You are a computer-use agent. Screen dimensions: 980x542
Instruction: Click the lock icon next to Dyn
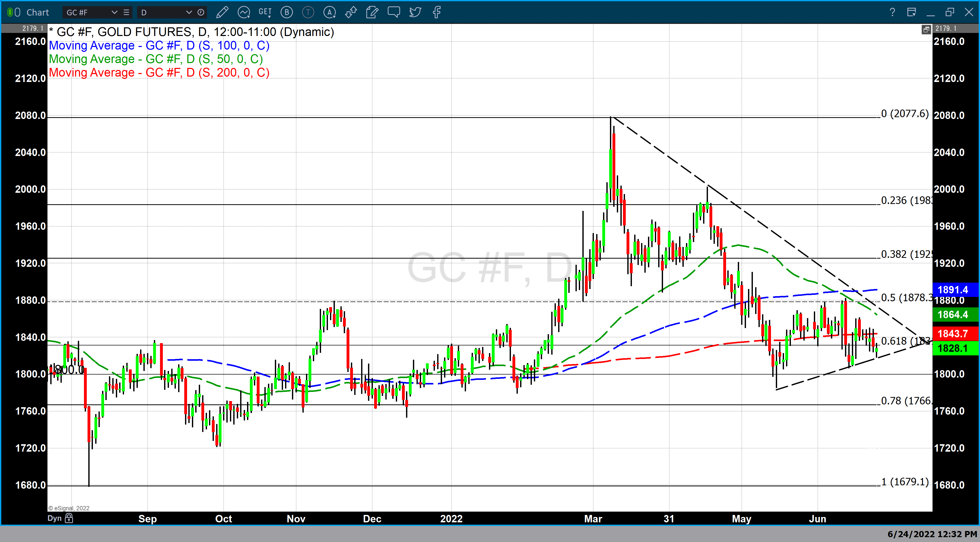point(69,518)
